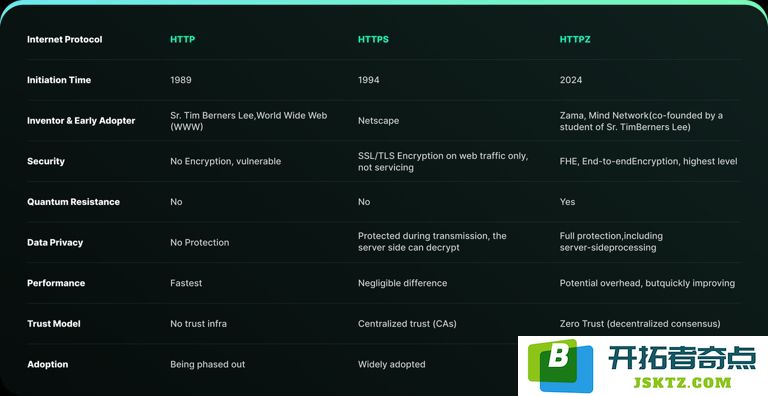Screen dimensions: 768x396
Task: Select the "Centralized trust (CAs)" cell
Action: point(407,323)
